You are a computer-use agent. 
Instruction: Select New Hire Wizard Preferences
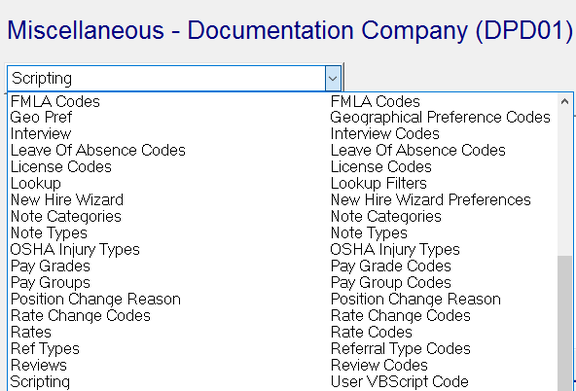pyautogui.click(x=282, y=200)
